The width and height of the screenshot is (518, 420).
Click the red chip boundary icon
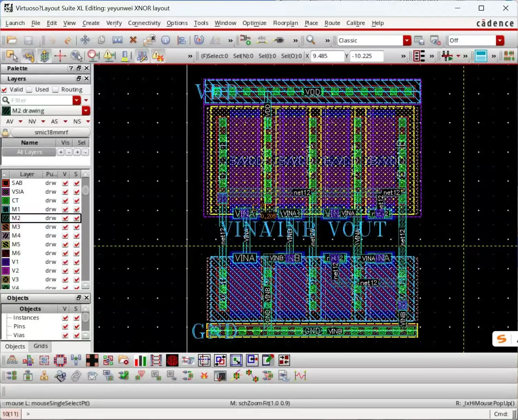(x=60, y=360)
